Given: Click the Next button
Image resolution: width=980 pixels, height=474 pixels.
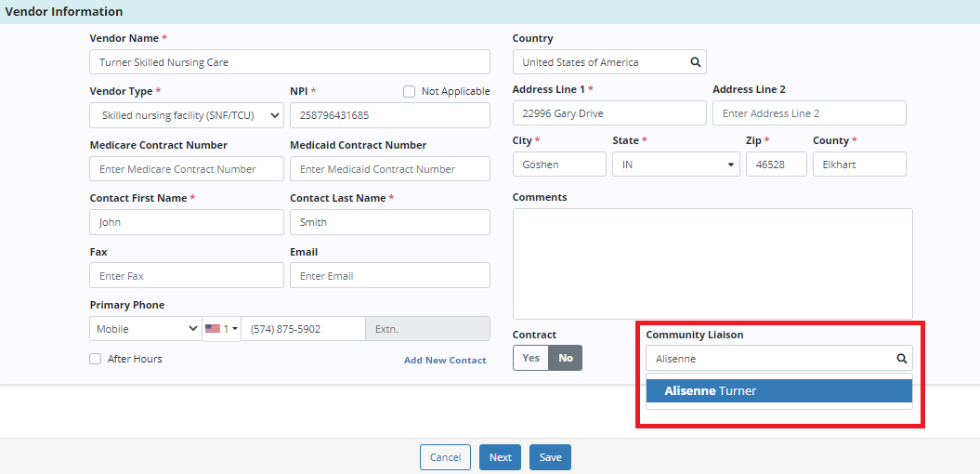Looking at the screenshot, I should pyautogui.click(x=500, y=457).
